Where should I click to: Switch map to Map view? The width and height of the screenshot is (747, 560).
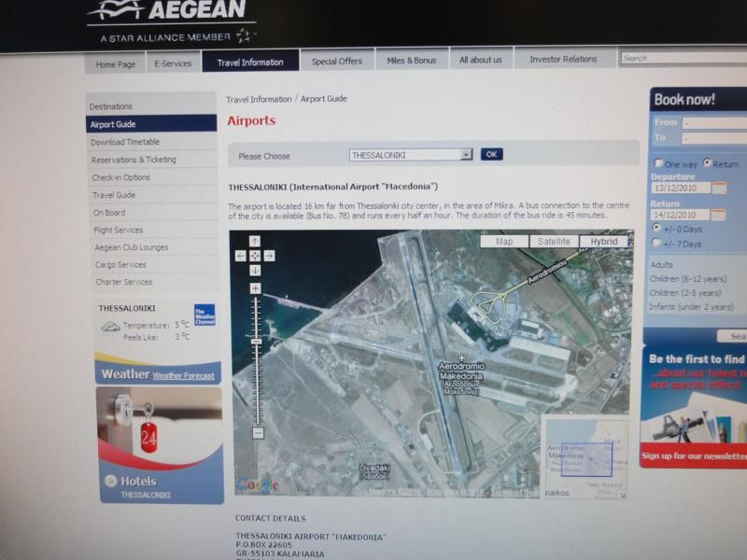pos(504,242)
